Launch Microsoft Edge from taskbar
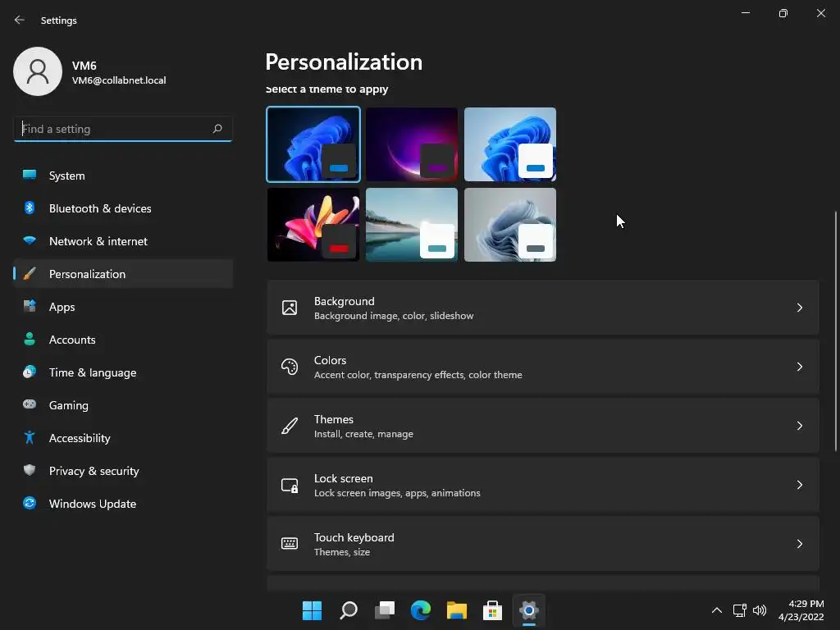840x630 pixels. tap(421, 610)
